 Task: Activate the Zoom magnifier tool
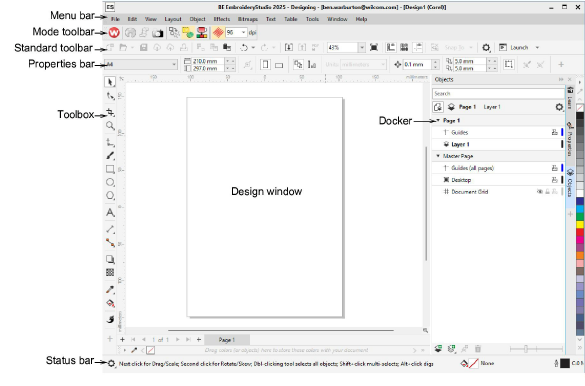click(x=110, y=126)
